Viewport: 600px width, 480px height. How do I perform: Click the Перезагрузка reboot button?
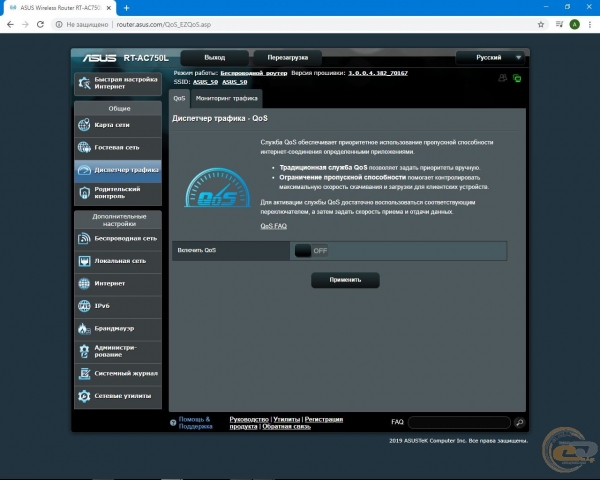(x=287, y=57)
